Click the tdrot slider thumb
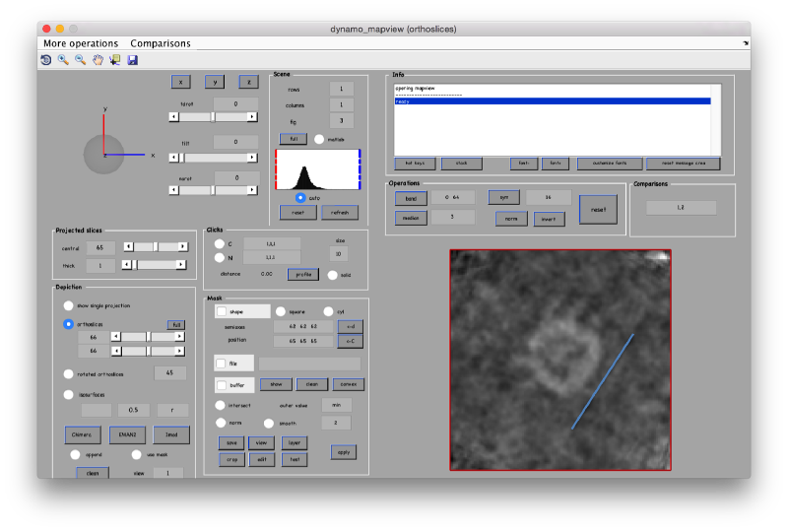788x532 pixels. (x=213, y=116)
